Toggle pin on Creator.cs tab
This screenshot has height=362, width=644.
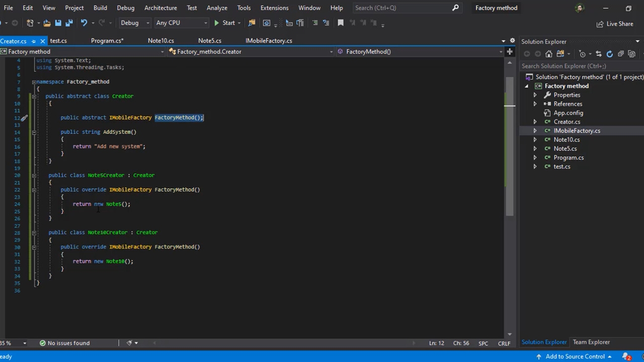tap(34, 41)
